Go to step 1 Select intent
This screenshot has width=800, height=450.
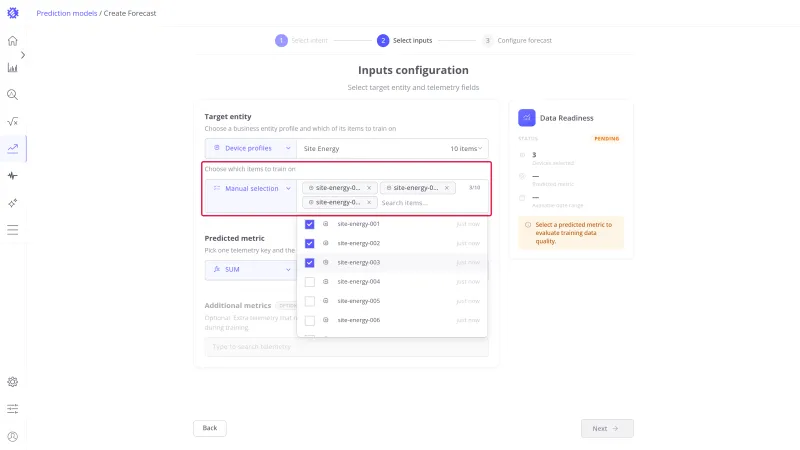pyautogui.click(x=302, y=40)
